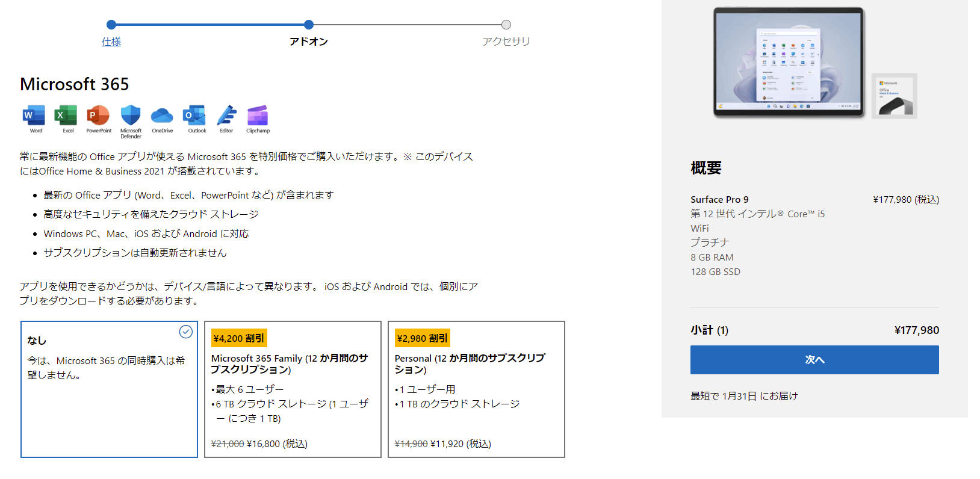Click the ¥2,980 割引 discount badge
Image resolution: width=980 pixels, height=479 pixels.
[423, 338]
